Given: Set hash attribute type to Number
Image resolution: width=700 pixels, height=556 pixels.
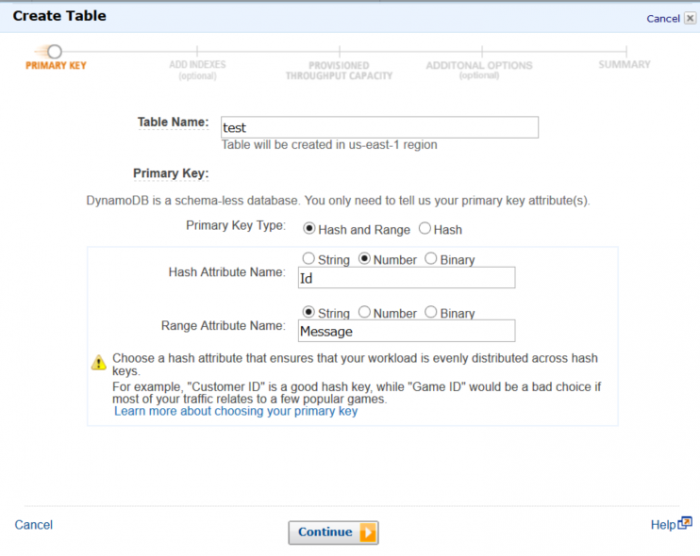Looking at the screenshot, I should pos(364,259).
